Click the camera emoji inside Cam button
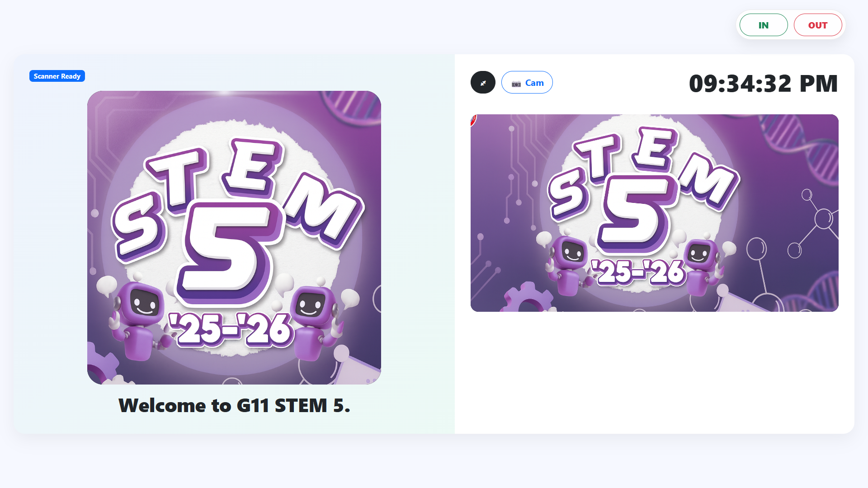The image size is (868, 488). (x=516, y=84)
